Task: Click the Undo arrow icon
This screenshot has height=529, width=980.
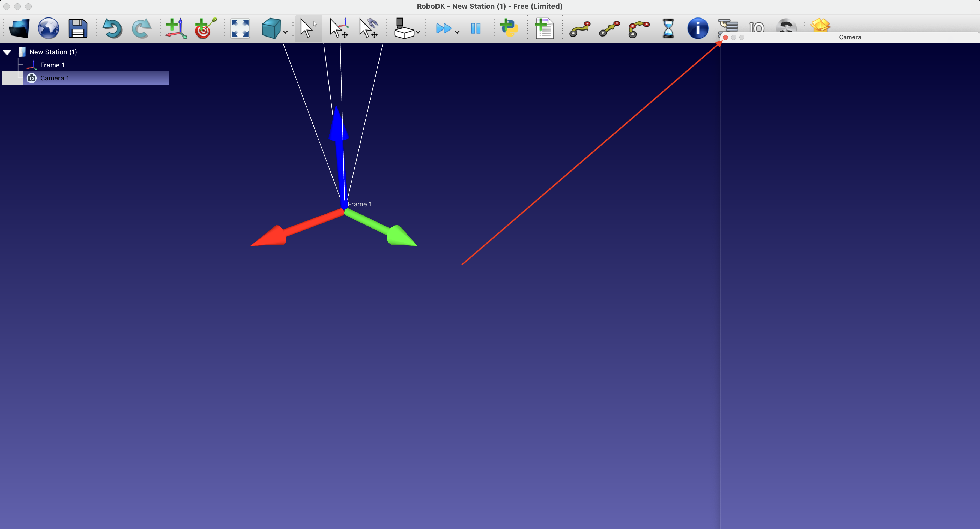Action: click(x=112, y=28)
